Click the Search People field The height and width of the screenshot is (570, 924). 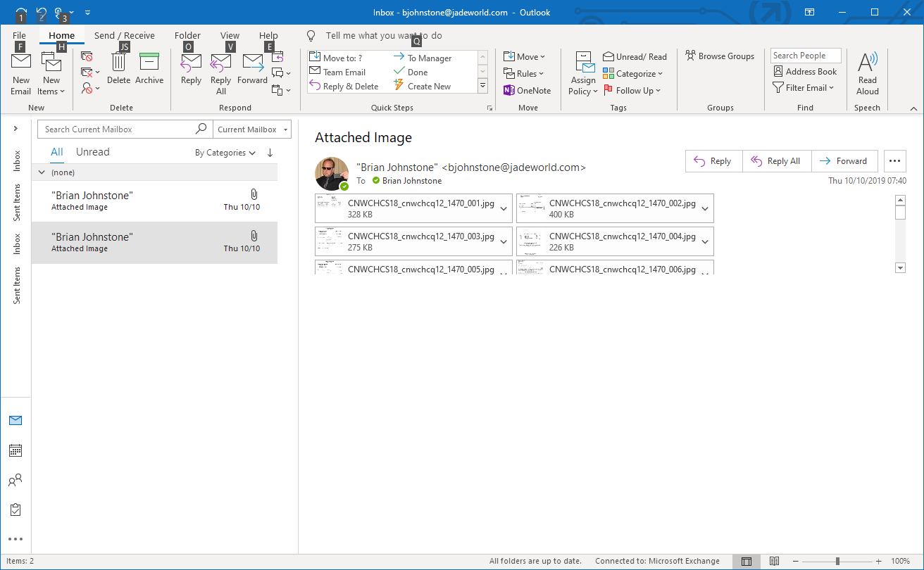tap(806, 56)
